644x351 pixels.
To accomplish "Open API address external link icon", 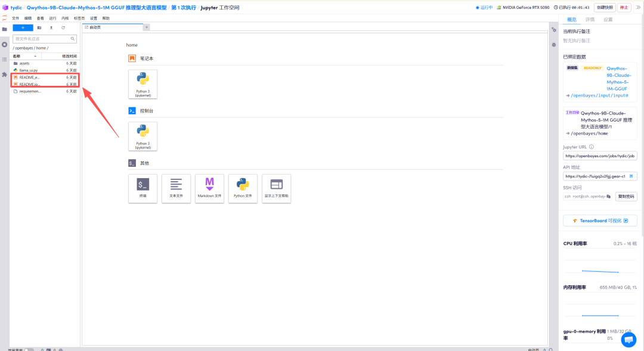I will 631,176.
